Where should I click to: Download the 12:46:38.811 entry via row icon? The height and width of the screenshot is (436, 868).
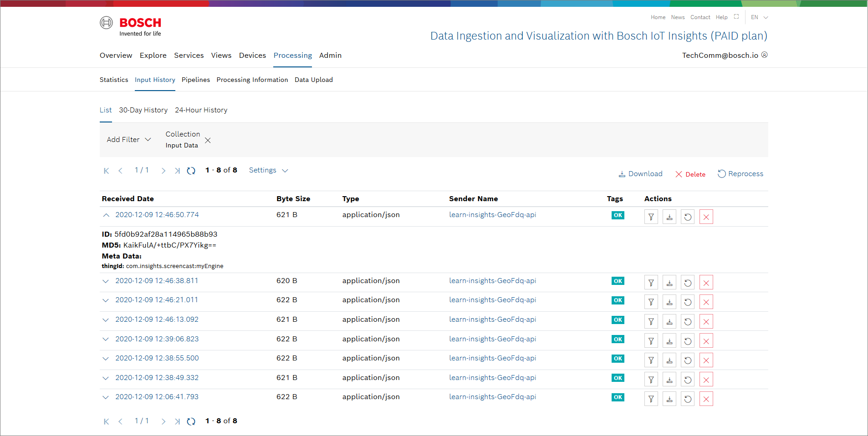[x=669, y=283]
